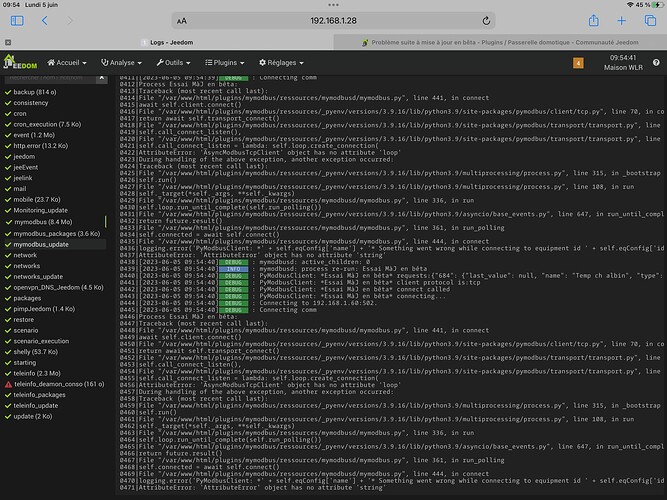Click the address bar showing 192.168.1.28
The height and width of the screenshot is (500, 667).
(333, 21)
